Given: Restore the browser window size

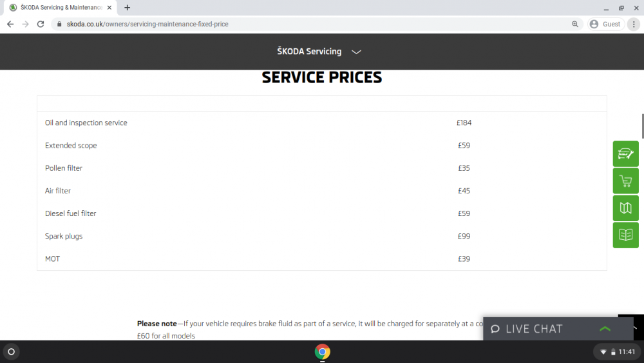Looking at the screenshot, I should click(621, 8).
